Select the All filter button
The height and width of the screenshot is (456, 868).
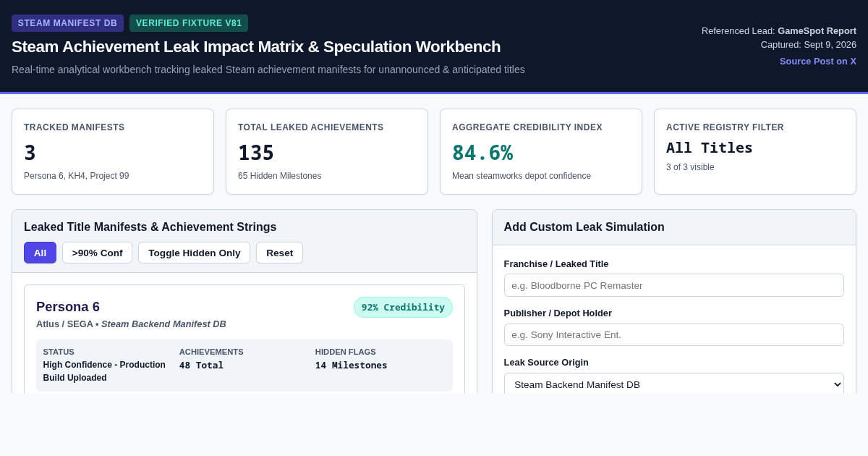pyautogui.click(x=40, y=253)
